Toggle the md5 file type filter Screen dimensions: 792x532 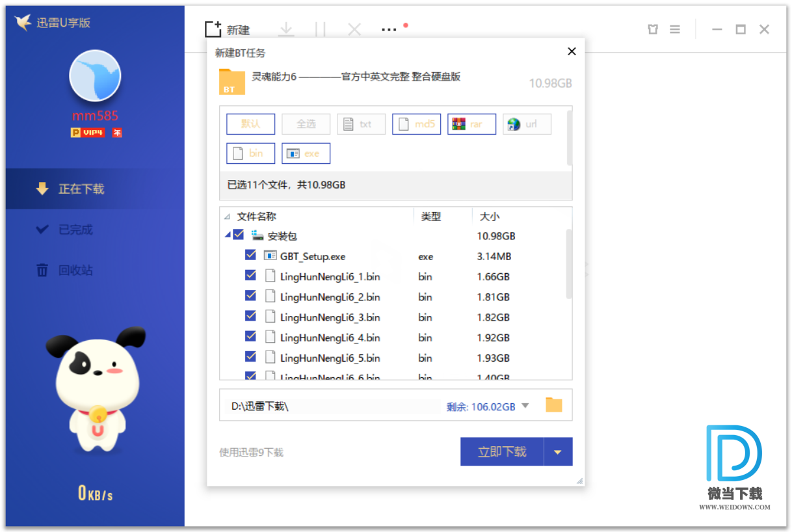pos(417,124)
